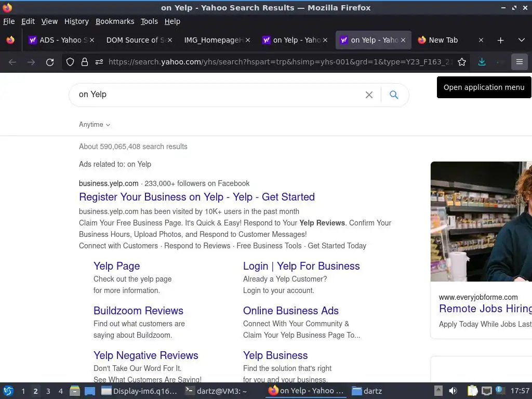
Task: Go back to the previous page
Action: coord(12,62)
